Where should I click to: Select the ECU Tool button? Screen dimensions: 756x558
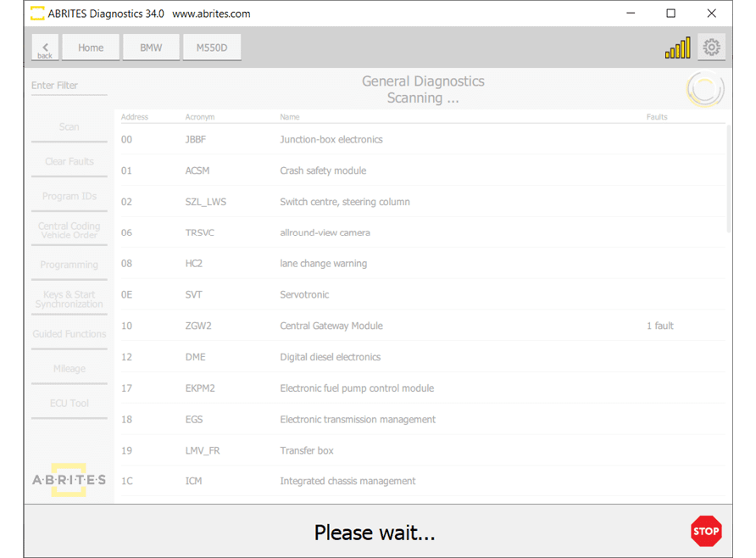[x=69, y=403]
